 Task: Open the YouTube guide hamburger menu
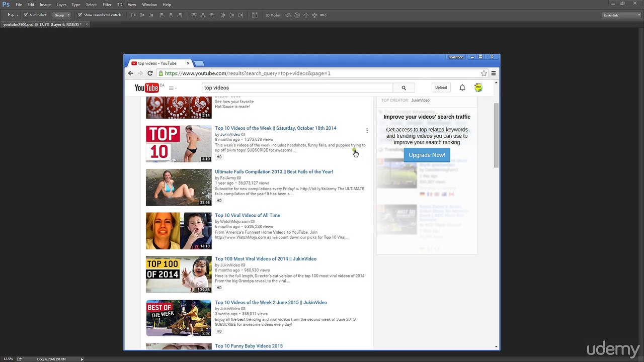(x=172, y=88)
